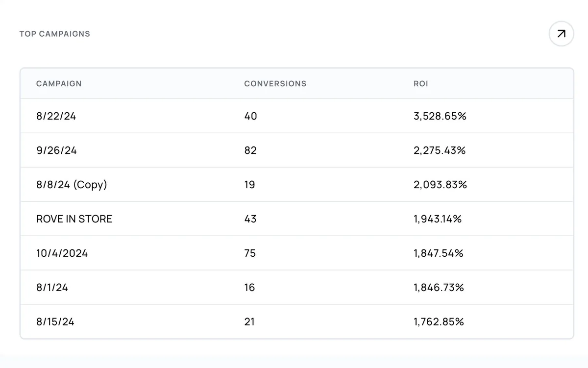
Task: Sort by the ROI column header
Action: tap(420, 84)
